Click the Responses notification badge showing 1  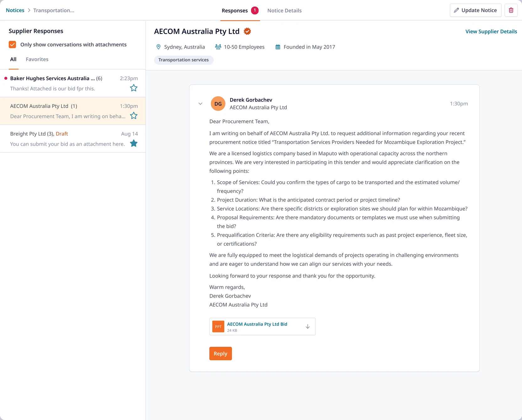click(255, 10)
